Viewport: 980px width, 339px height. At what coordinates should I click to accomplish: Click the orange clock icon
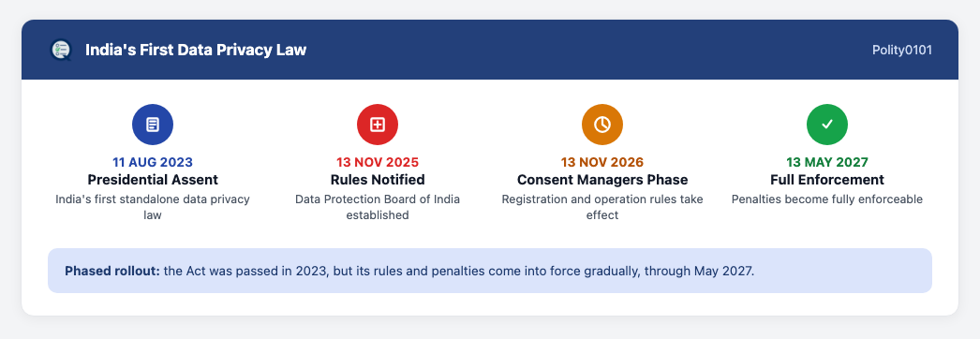602,125
